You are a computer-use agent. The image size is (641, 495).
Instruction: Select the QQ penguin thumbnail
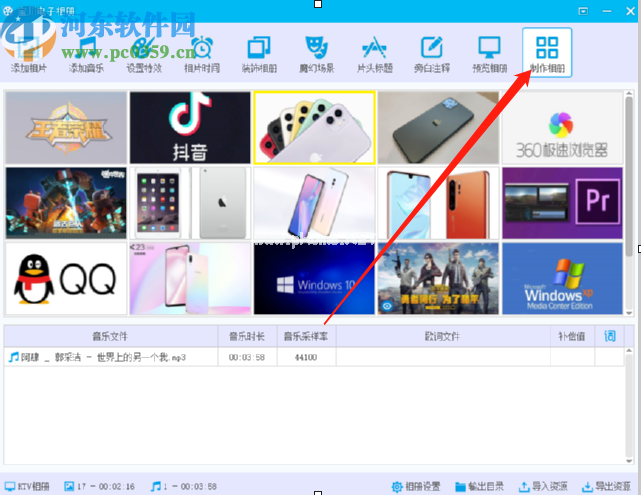click(66, 277)
